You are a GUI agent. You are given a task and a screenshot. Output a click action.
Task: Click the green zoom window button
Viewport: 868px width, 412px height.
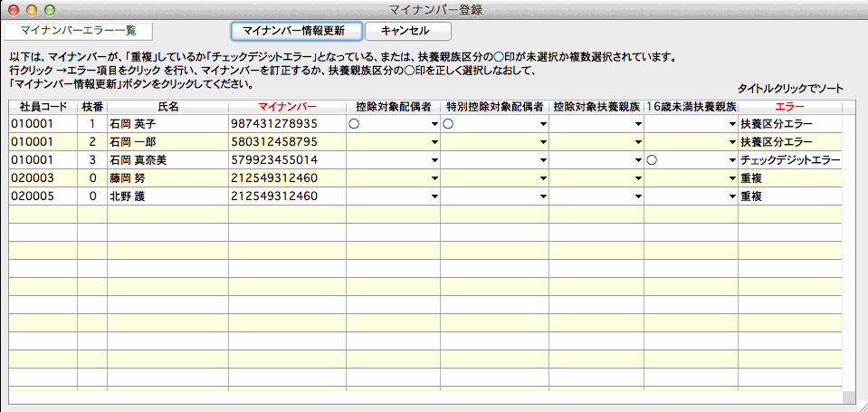[x=49, y=10]
